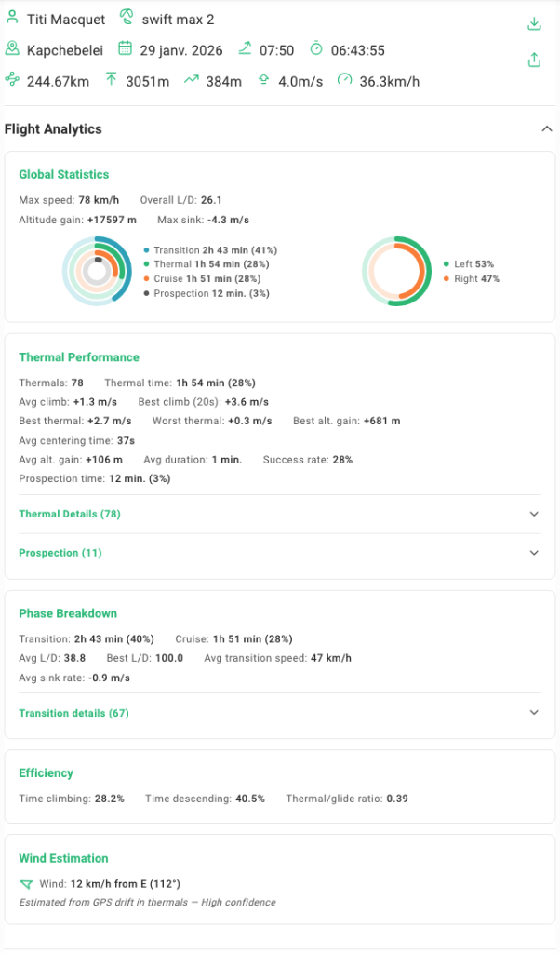Click the Transition legend entry in Global Statistics

[x=214, y=250]
